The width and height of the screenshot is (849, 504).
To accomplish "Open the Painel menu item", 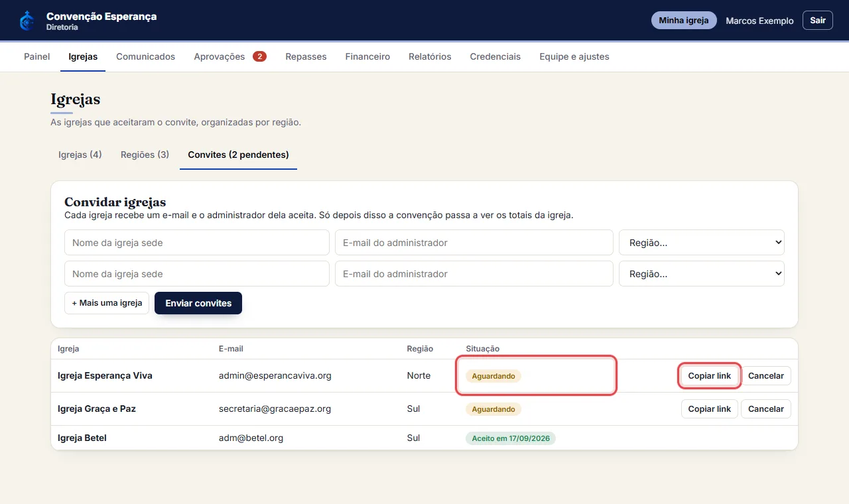I will 37,56.
